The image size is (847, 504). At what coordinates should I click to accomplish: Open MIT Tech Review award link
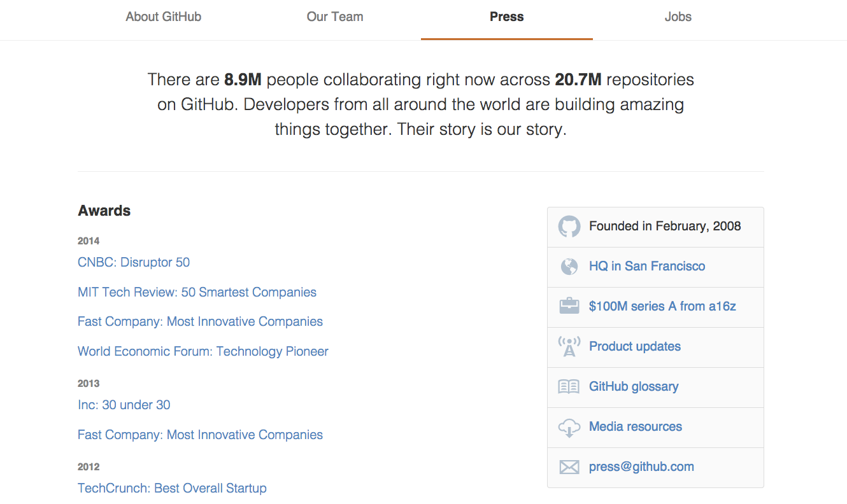click(x=197, y=292)
